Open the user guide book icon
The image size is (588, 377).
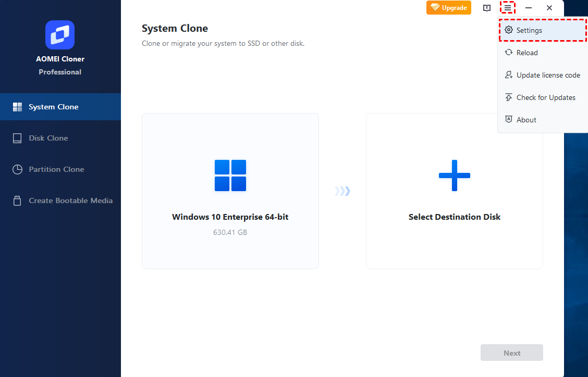point(487,8)
